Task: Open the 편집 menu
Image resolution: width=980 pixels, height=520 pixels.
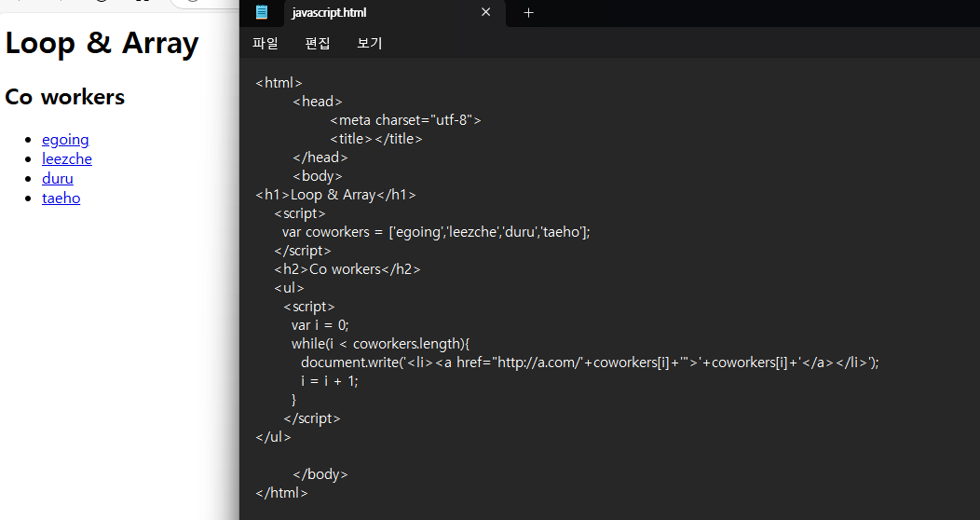Action: pyautogui.click(x=318, y=43)
